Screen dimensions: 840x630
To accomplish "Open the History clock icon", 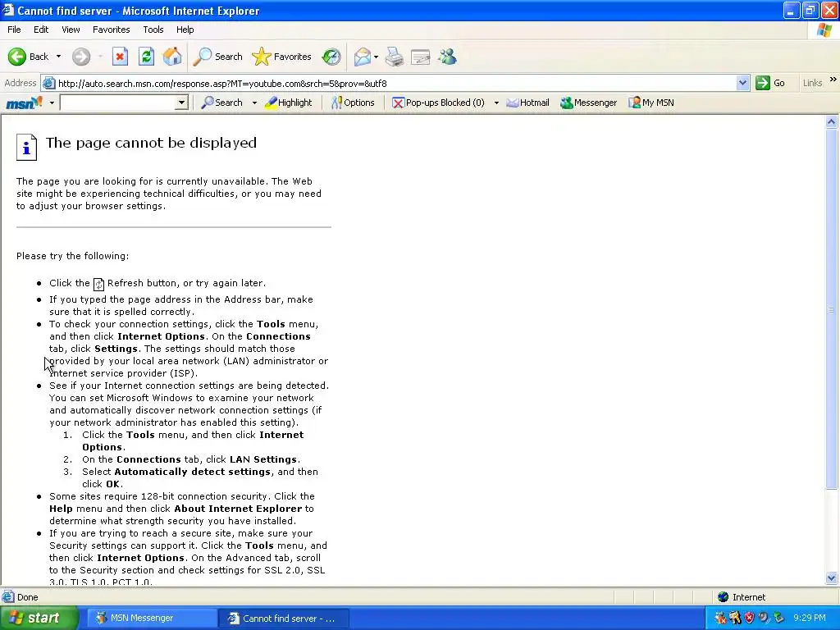I will coord(331,57).
